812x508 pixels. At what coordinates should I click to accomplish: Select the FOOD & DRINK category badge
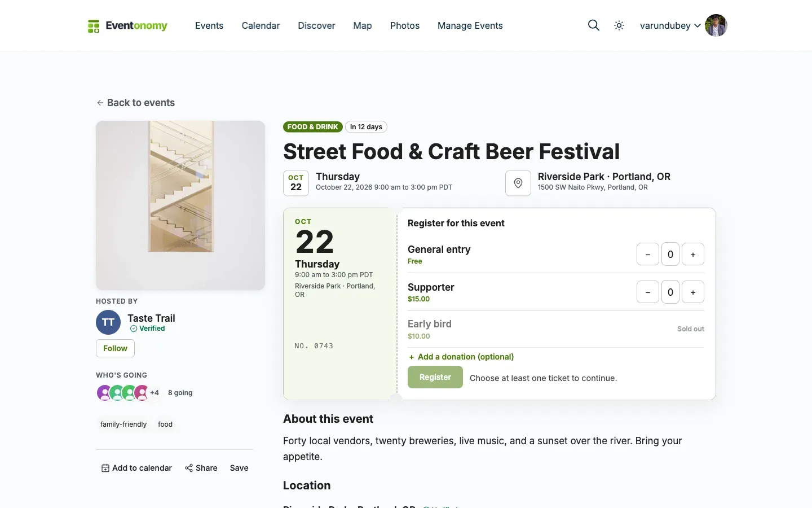click(313, 127)
